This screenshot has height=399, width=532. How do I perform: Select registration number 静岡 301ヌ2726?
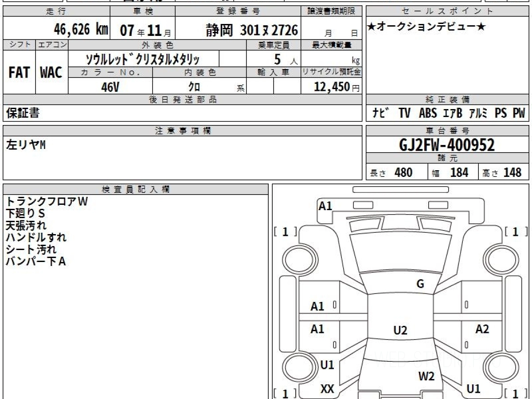[252, 30]
